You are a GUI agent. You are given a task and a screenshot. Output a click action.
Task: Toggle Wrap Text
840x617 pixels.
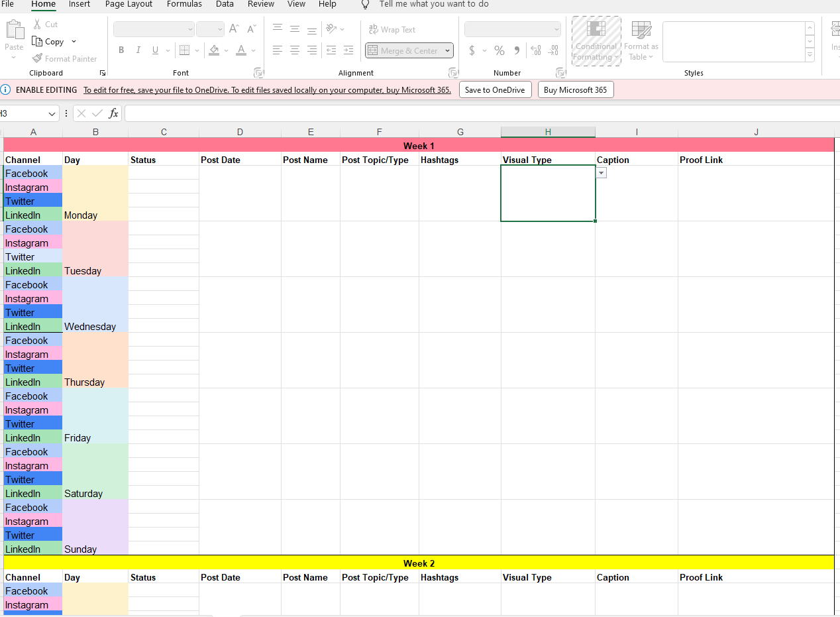click(392, 30)
